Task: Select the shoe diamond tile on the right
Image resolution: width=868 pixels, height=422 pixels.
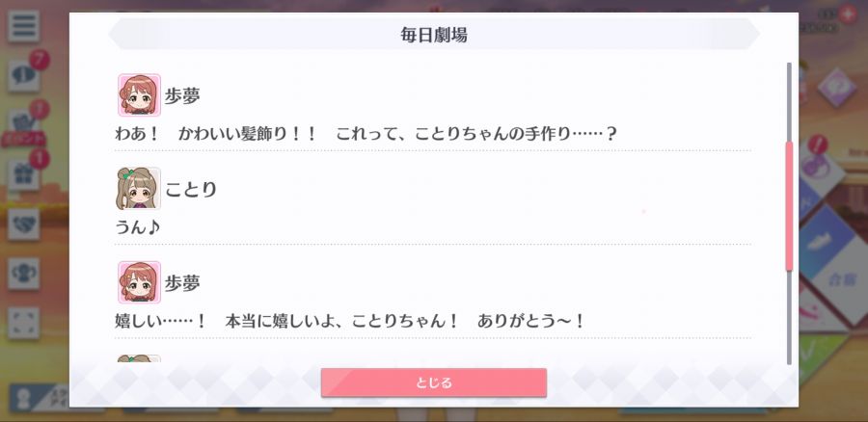Action: [824, 241]
